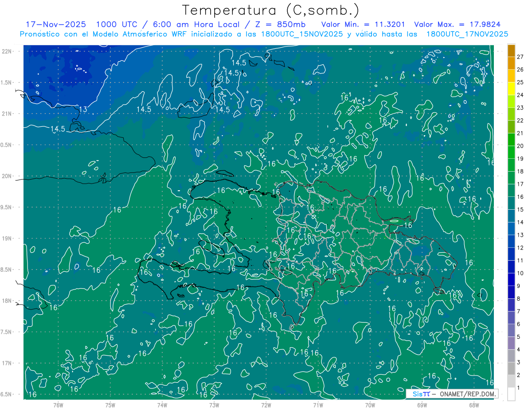This screenshot has height=411, width=532.
Task: Click legend swatch between 15 and 16
Action: click(x=511, y=203)
